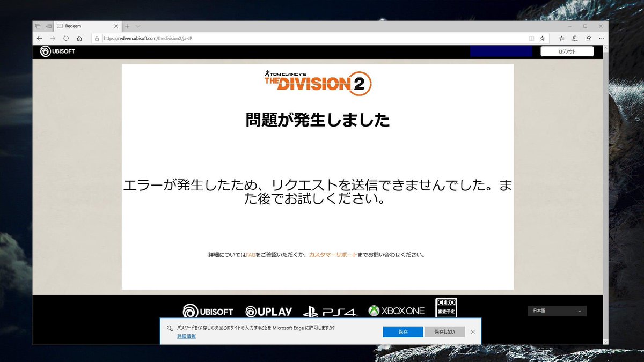The image size is (644, 362).
Task: Click the エラーが発生したため error message
Action: tap(318, 193)
